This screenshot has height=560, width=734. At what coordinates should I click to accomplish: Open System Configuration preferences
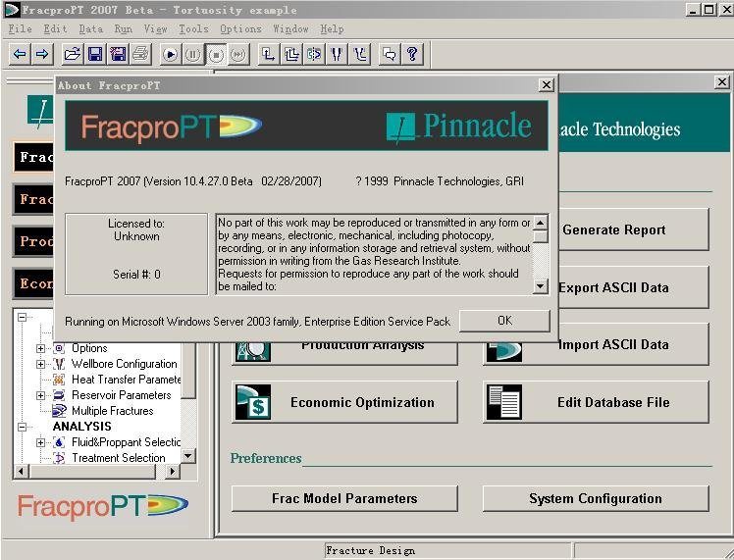595,498
